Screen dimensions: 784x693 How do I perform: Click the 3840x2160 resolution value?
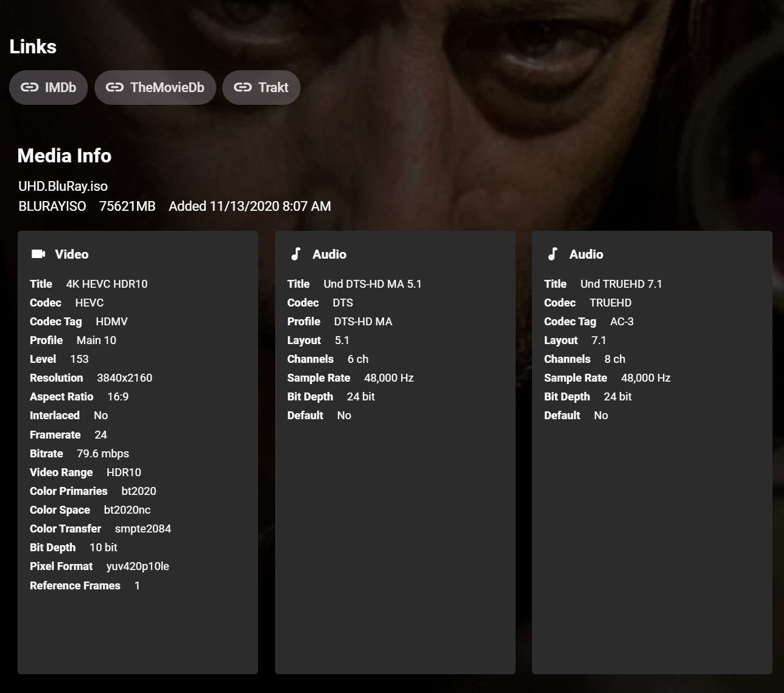[x=124, y=377]
